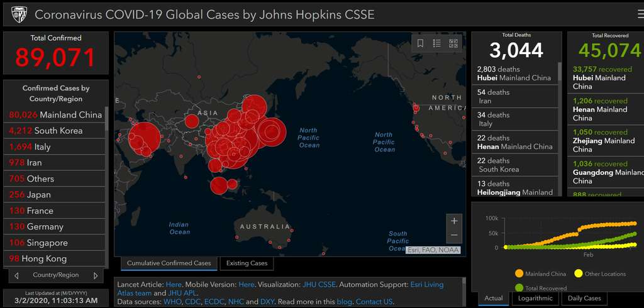Screen dimensions: 644x308
Task: Click the Henan 1,206 recovered entry
Action: pyautogui.click(x=606, y=109)
